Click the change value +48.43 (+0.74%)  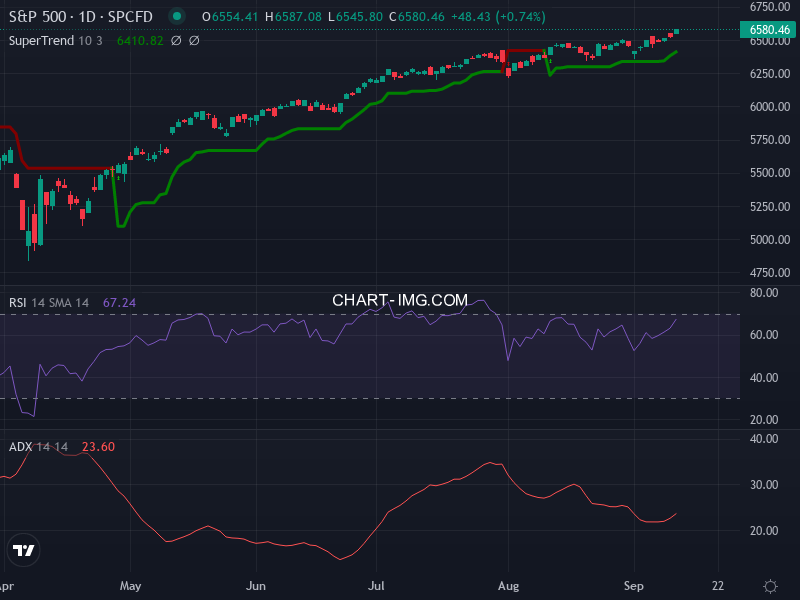click(x=498, y=17)
